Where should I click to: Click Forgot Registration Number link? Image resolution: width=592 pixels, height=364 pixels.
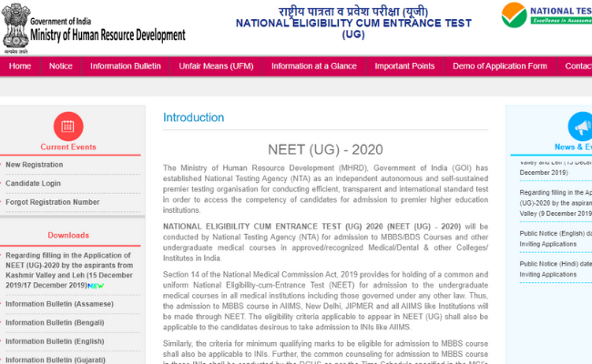[53, 202]
